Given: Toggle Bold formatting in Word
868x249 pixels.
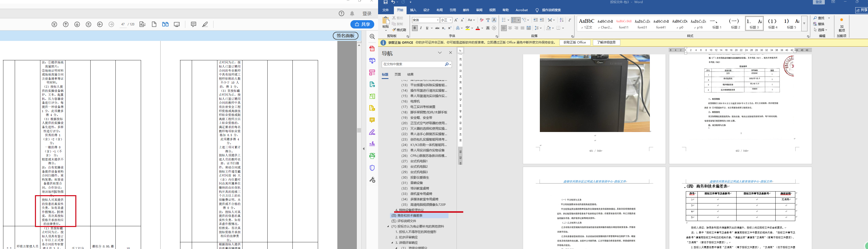Looking at the screenshot, I should click(x=415, y=28).
